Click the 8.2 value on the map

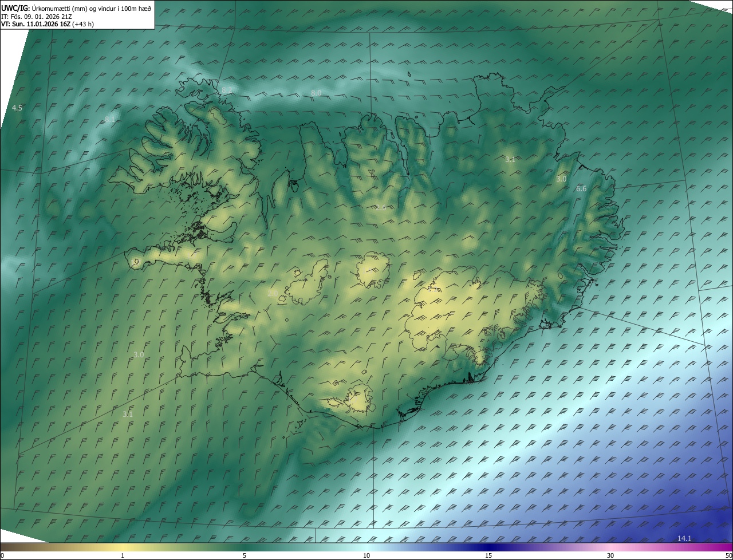pyautogui.click(x=227, y=90)
